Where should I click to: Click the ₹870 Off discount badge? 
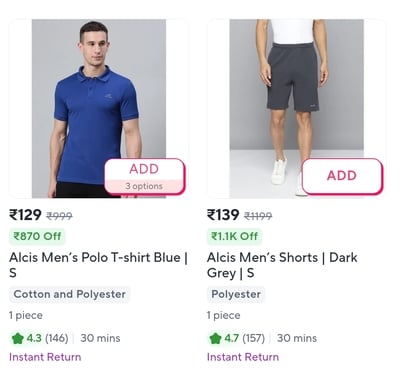click(37, 236)
